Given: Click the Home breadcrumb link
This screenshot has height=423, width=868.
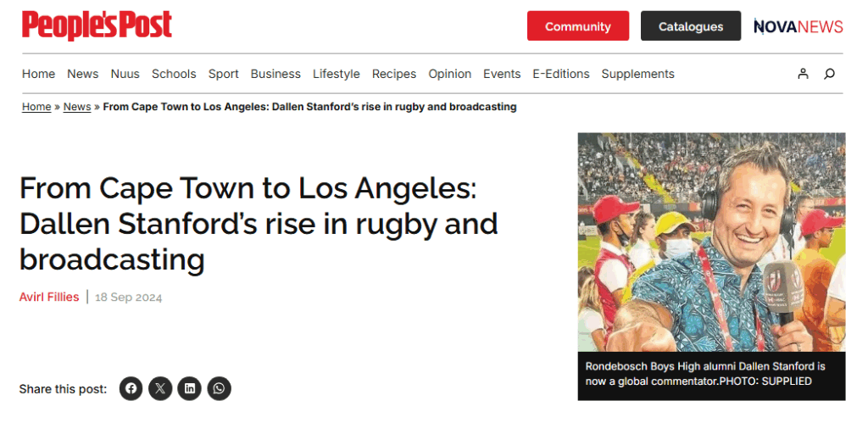Looking at the screenshot, I should click(x=36, y=107).
